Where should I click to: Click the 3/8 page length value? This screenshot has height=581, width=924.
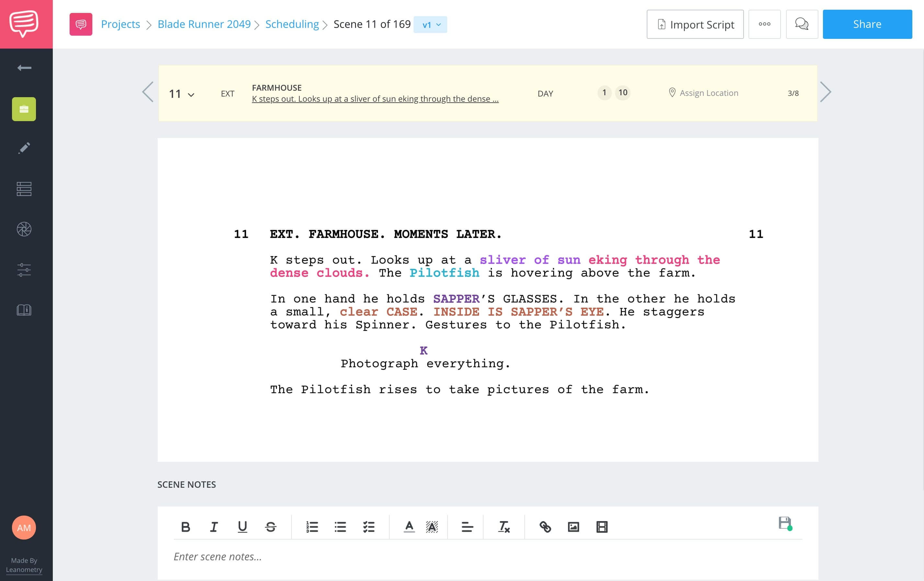(793, 93)
